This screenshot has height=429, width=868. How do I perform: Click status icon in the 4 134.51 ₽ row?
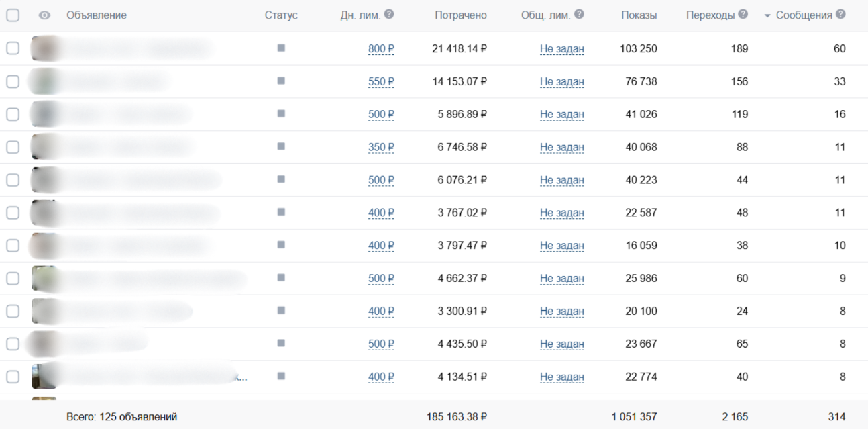281,376
